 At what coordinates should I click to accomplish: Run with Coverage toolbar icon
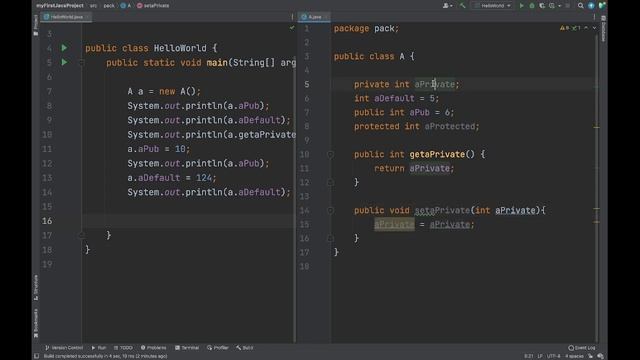(542, 6)
